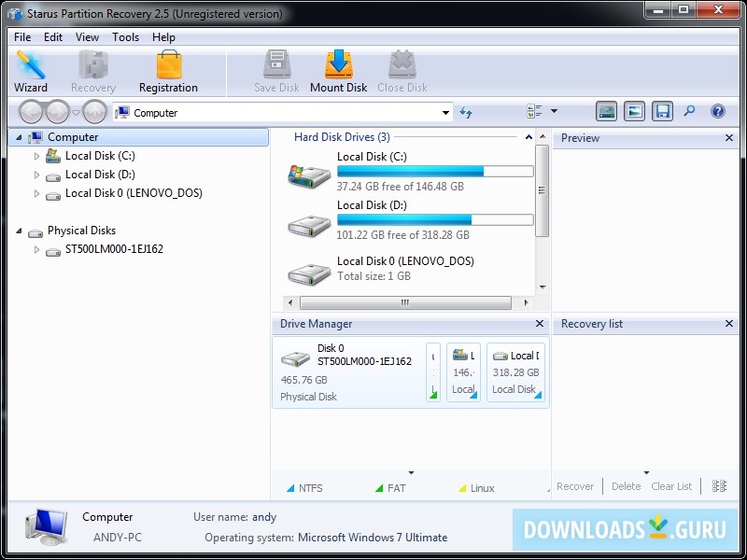Click Clear List in the Recovery panel
This screenshot has width=747, height=560.
point(671,486)
